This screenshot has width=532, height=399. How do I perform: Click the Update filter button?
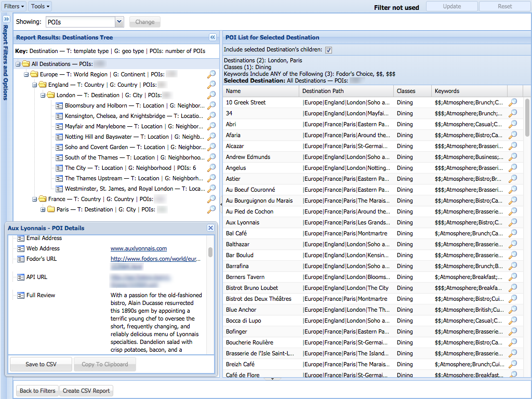(x=452, y=6)
